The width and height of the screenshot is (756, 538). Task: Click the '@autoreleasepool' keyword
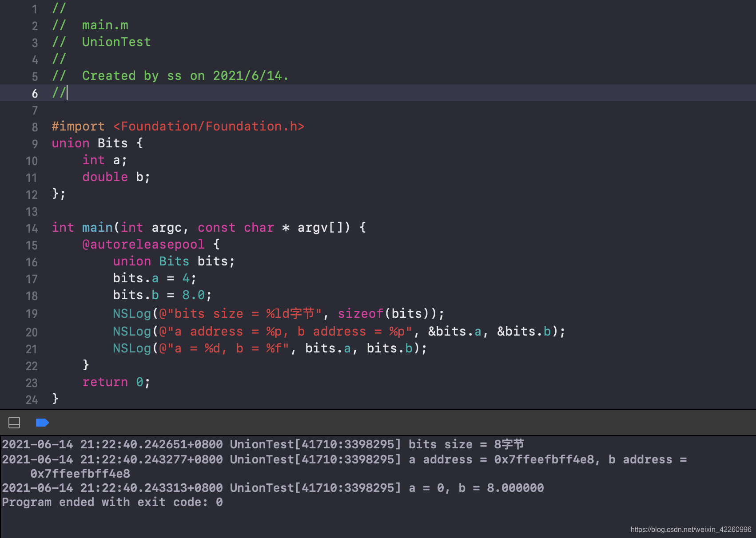143,245
